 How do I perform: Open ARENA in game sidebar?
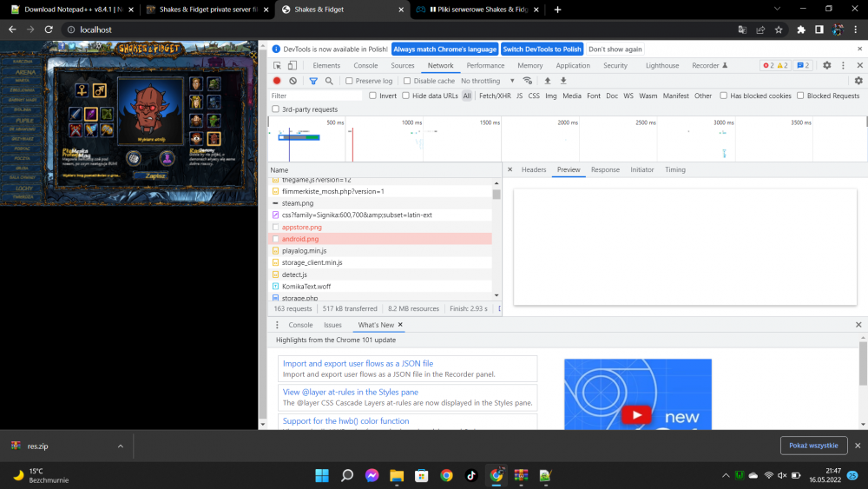pyautogui.click(x=25, y=72)
